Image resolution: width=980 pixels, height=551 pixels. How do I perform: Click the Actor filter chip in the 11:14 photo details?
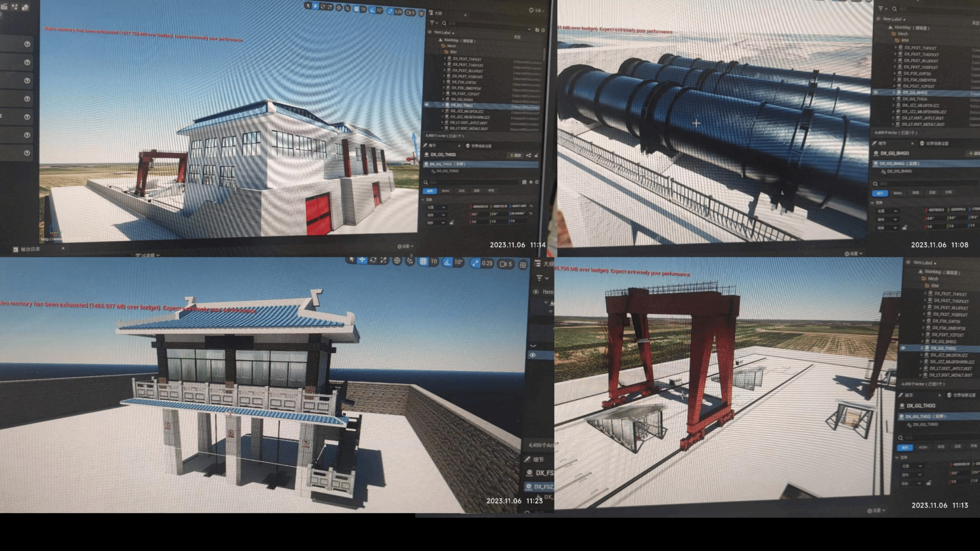click(x=445, y=191)
